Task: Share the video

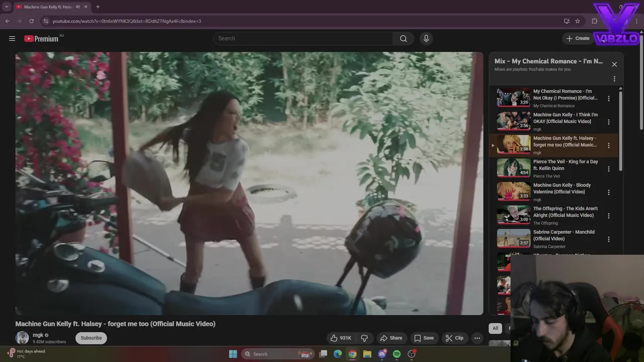Action: click(x=391, y=338)
